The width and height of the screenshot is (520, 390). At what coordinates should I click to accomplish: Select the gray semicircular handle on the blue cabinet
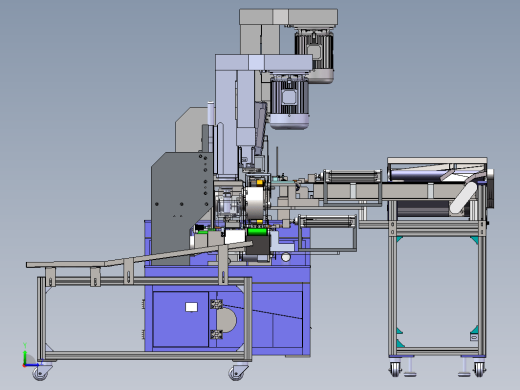click(227, 321)
